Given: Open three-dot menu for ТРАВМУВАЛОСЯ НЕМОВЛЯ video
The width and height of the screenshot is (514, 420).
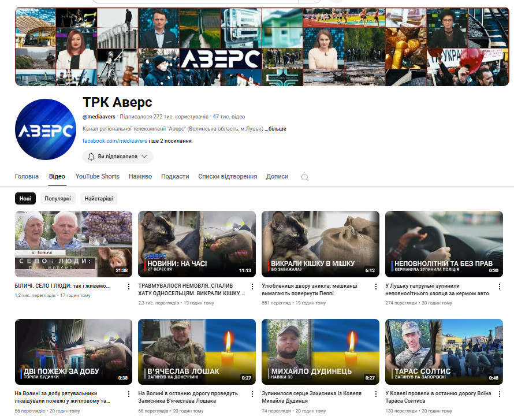Looking at the screenshot, I should (252, 287).
